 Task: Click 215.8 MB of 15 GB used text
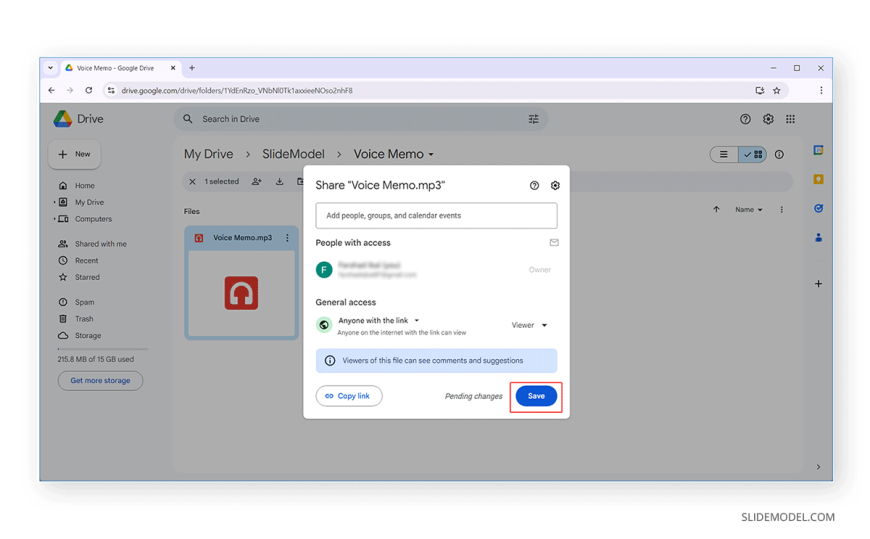[95, 359]
